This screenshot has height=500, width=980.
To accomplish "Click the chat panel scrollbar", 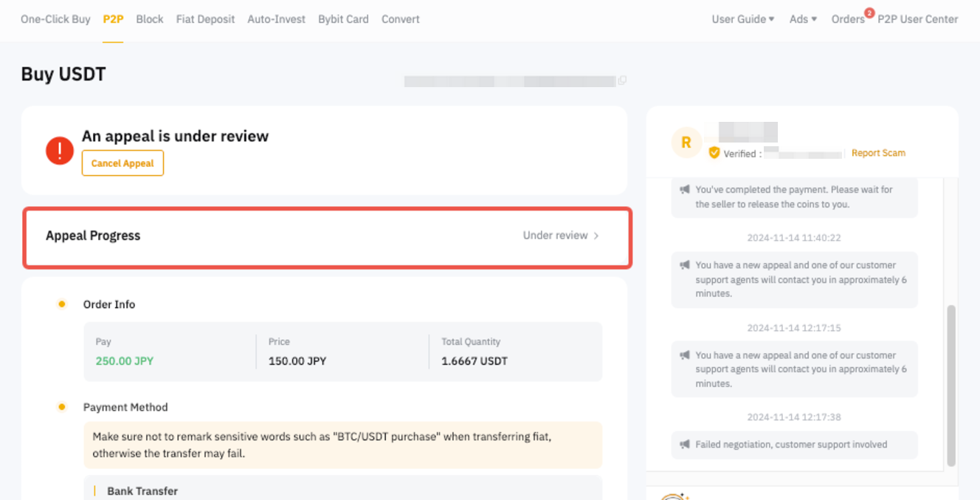I will 950,384.
